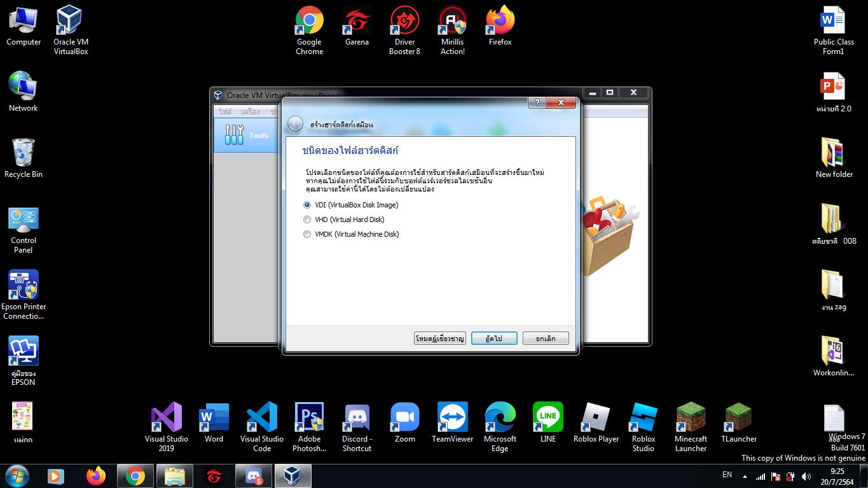Open Firefox from the taskbar
This screenshot has width=868, height=488.
95,476
